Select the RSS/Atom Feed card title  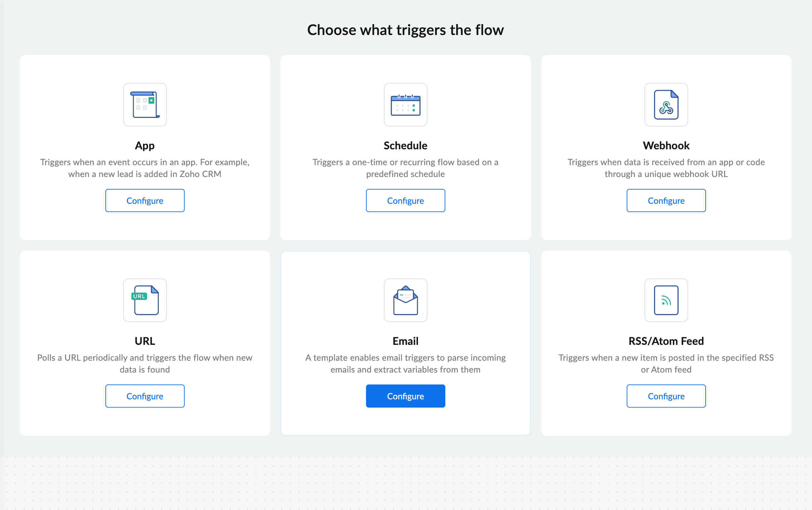(x=666, y=341)
